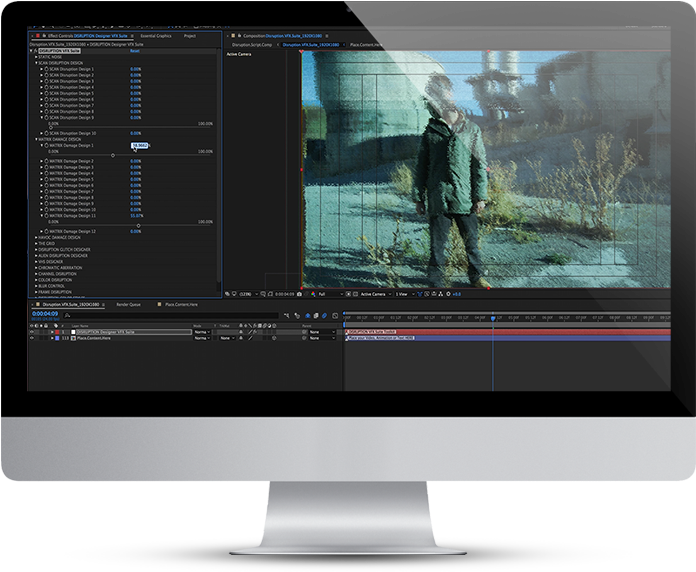The height and width of the screenshot is (572, 696).
Task: Toggle visibility of DISRUPTION Designer VFX Suite layer
Action: tap(31, 331)
